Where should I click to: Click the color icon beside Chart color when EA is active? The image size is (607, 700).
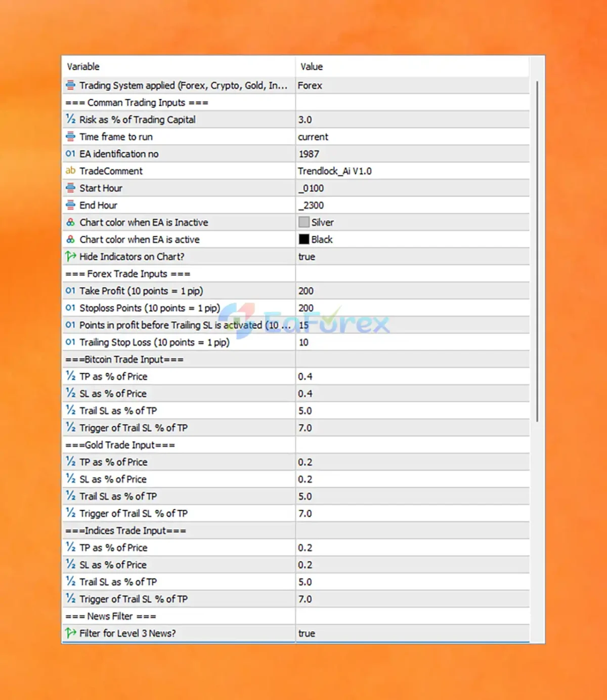click(70, 239)
